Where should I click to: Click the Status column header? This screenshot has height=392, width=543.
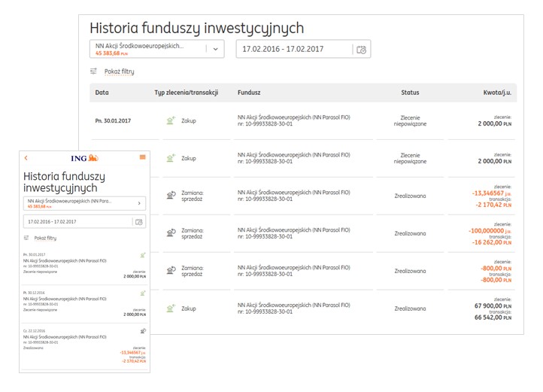[410, 93]
